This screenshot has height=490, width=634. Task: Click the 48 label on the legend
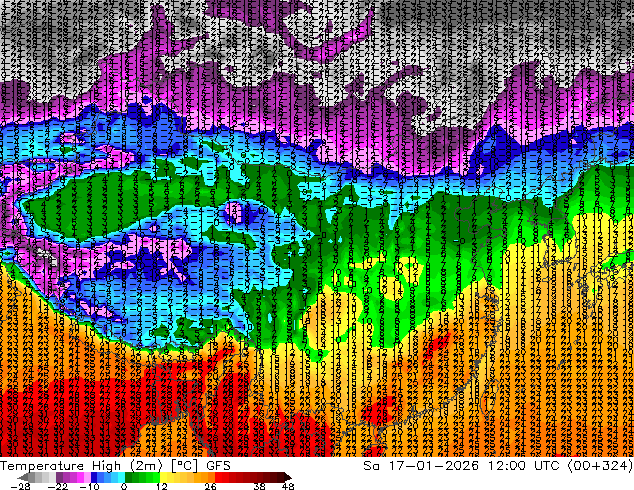(288, 486)
